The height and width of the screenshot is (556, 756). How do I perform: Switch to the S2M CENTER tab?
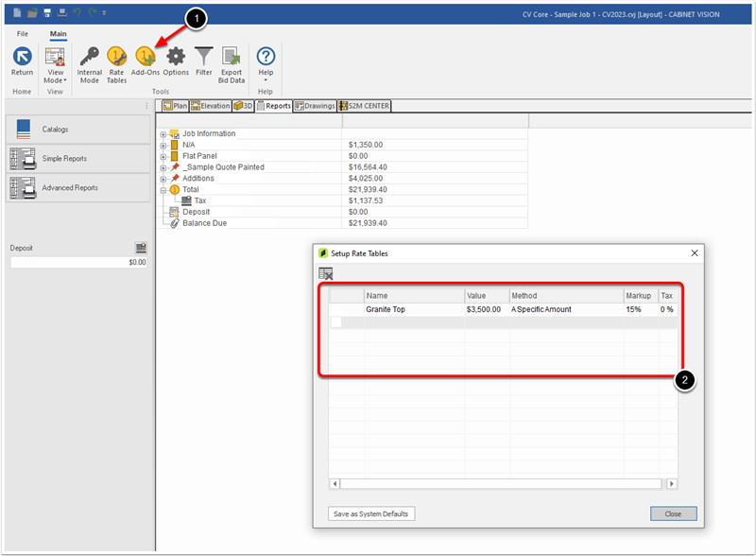(364, 106)
